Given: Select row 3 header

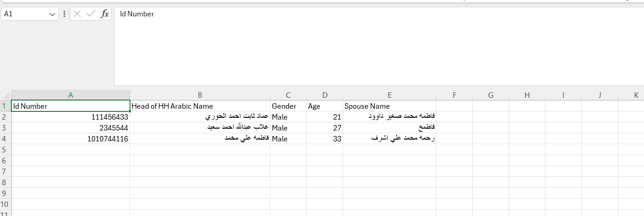Looking at the screenshot, I should (x=5, y=128).
